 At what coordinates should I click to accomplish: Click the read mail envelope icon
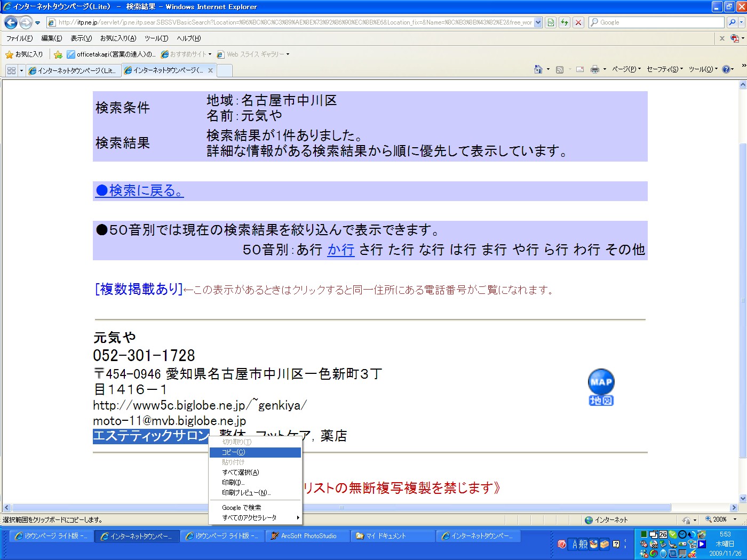[580, 69]
